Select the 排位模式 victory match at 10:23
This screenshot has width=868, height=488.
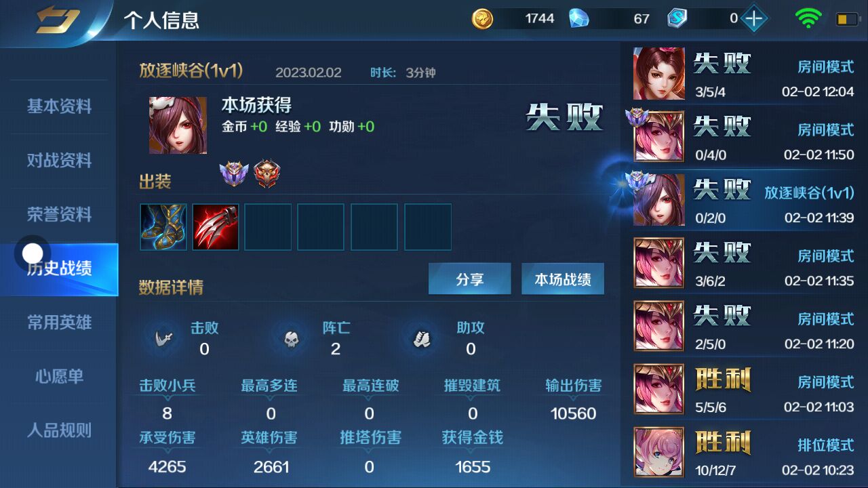tap(744, 452)
